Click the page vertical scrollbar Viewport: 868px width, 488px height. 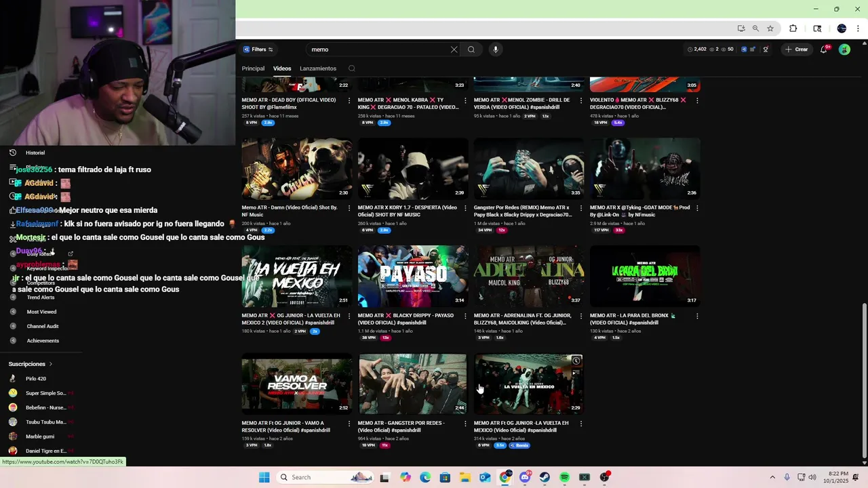(x=863, y=380)
